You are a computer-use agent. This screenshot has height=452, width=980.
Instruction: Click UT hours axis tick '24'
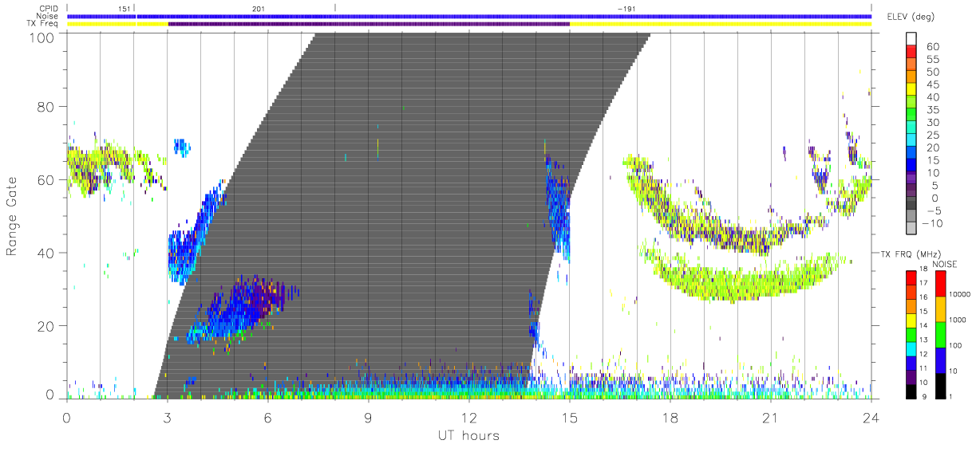[x=871, y=417]
